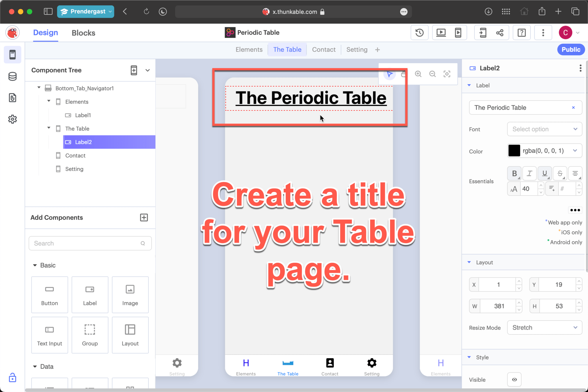Open the help question mark icon
Image resolution: width=588 pixels, height=392 pixels.
(x=522, y=33)
